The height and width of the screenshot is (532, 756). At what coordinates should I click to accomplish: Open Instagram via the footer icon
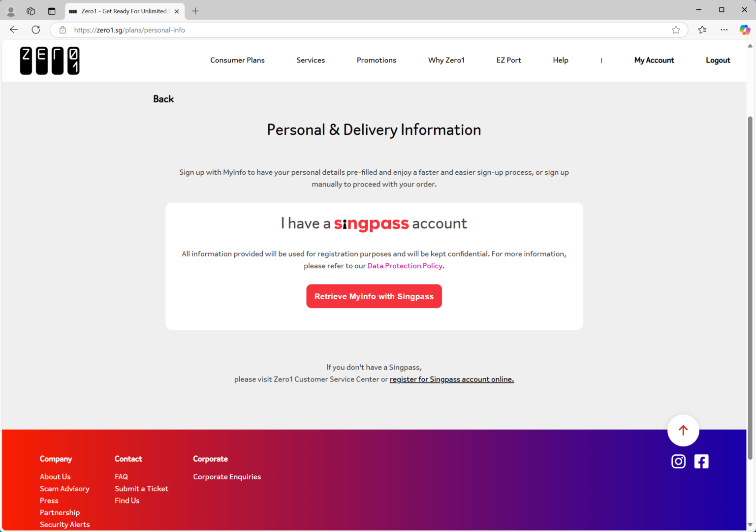click(678, 461)
